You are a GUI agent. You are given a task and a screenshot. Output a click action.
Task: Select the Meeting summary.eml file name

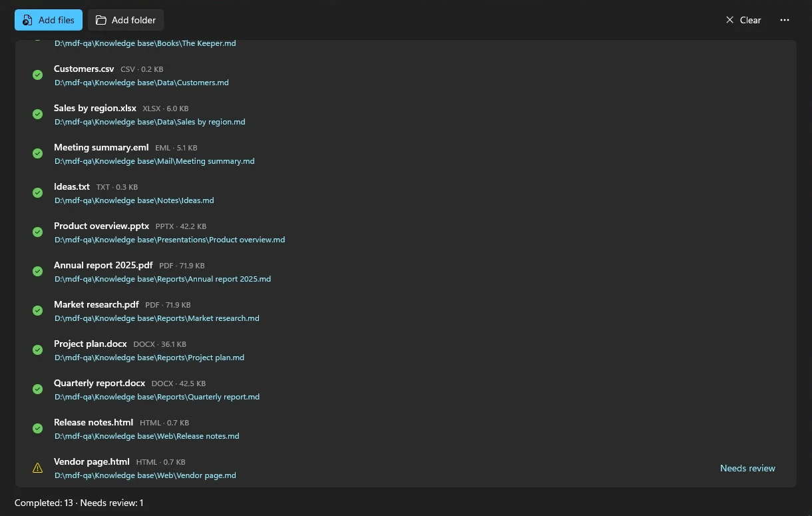(101, 147)
